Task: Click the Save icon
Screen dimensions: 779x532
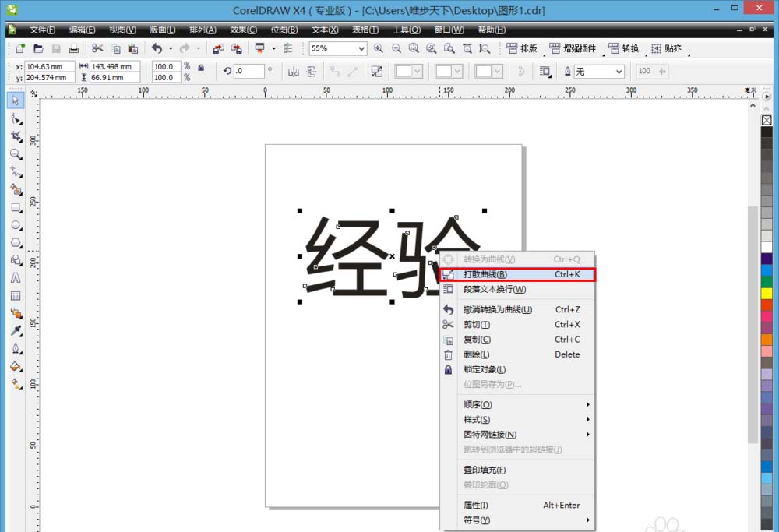Action: [x=56, y=48]
